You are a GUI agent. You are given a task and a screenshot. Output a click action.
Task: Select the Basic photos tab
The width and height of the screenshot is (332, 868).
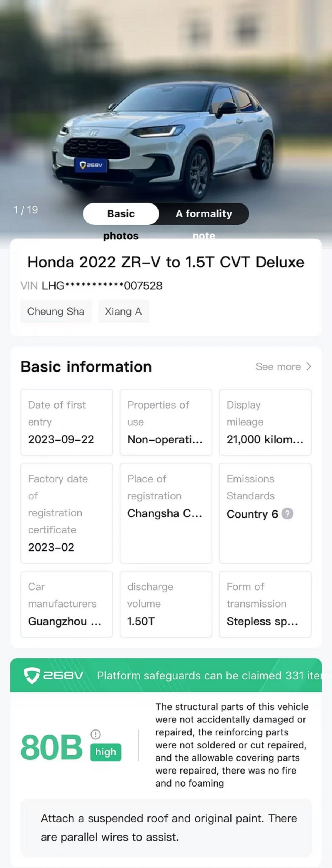tap(121, 214)
